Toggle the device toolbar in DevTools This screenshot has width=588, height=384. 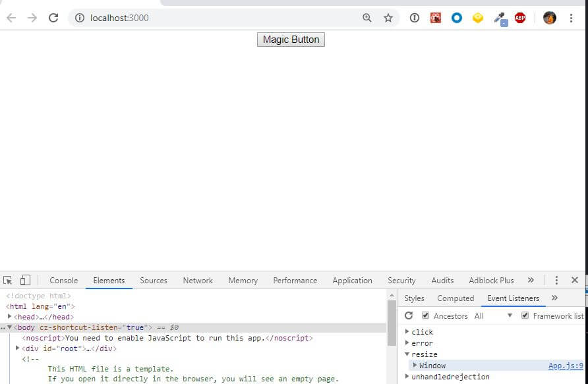[25, 280]
